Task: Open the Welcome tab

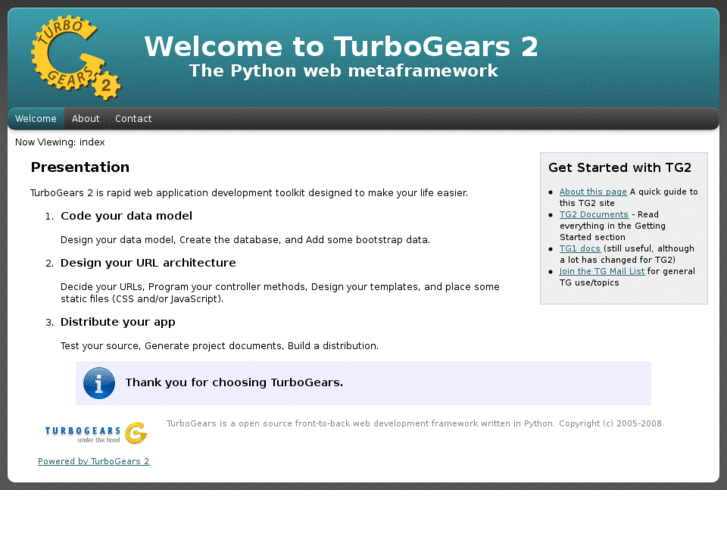Action: pos(36,119)
